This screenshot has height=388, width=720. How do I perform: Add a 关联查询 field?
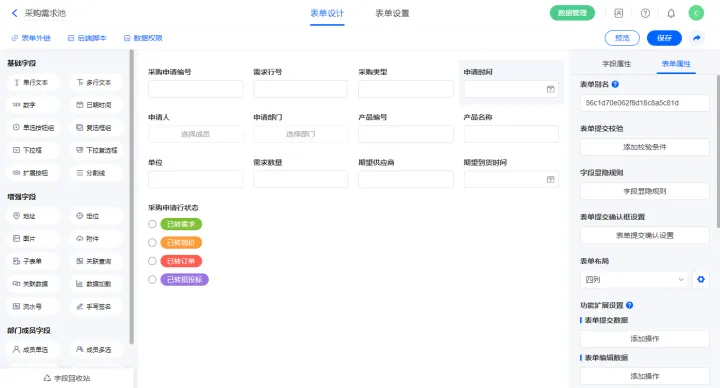pyautogui.click(x=96, y=261)
